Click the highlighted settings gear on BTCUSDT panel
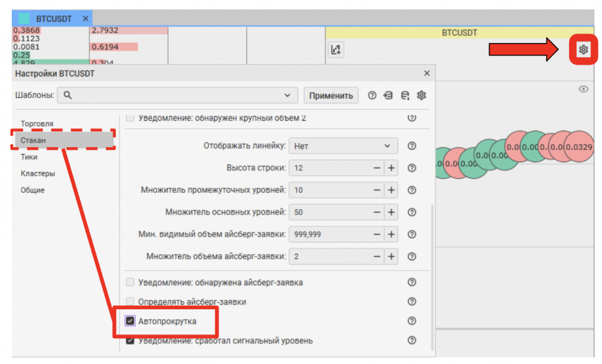This screenshot has width=602, height=364. [583, 50]
